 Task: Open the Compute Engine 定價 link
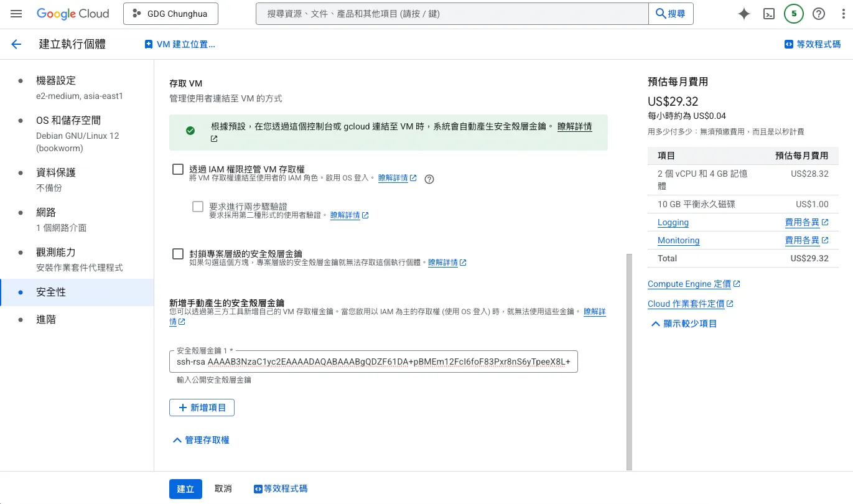click(689, 284)
